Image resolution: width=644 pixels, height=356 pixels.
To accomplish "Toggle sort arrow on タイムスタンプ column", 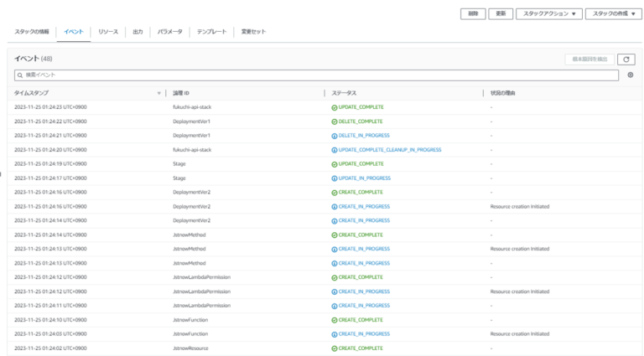I will [159, 94].
